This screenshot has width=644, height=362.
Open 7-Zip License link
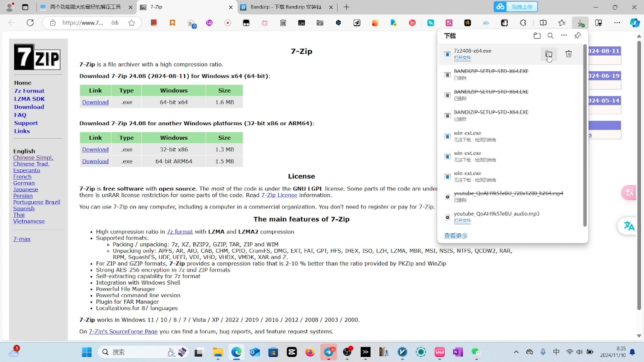point(279,195)
